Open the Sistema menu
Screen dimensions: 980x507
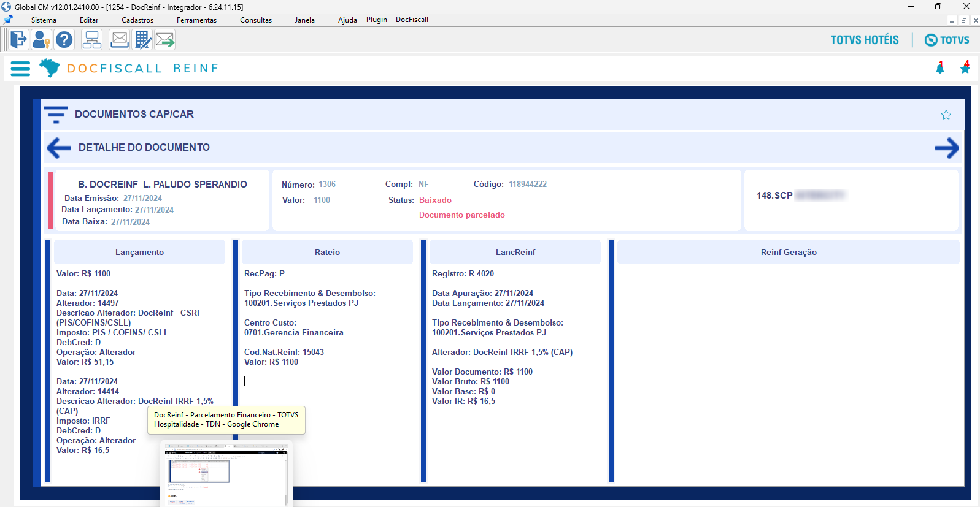pyautogui.click(x=44, y=20)
